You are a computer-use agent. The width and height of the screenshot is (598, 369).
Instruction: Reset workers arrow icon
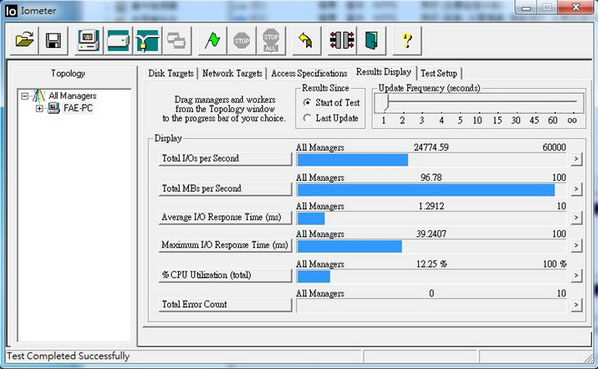click(x=307, y=40)
